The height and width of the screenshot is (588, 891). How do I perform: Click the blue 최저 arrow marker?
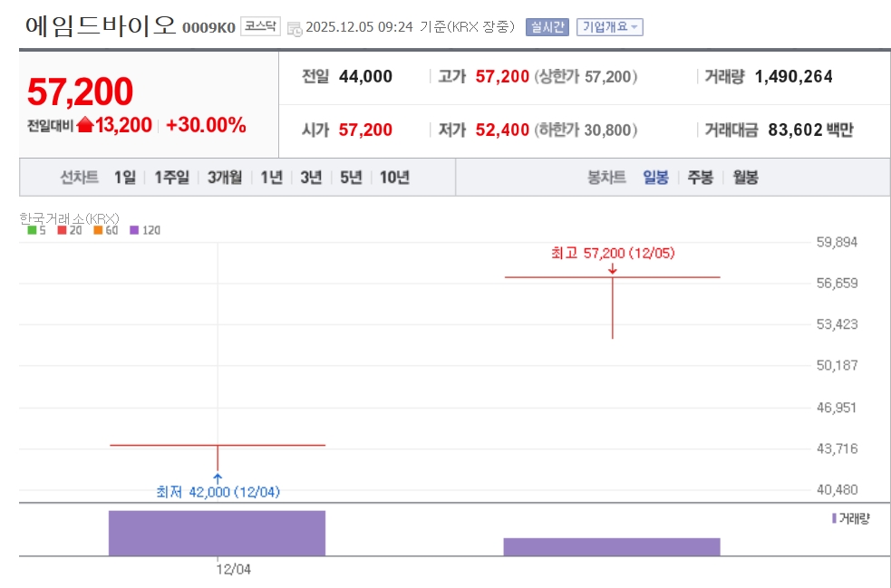point(218,477)
